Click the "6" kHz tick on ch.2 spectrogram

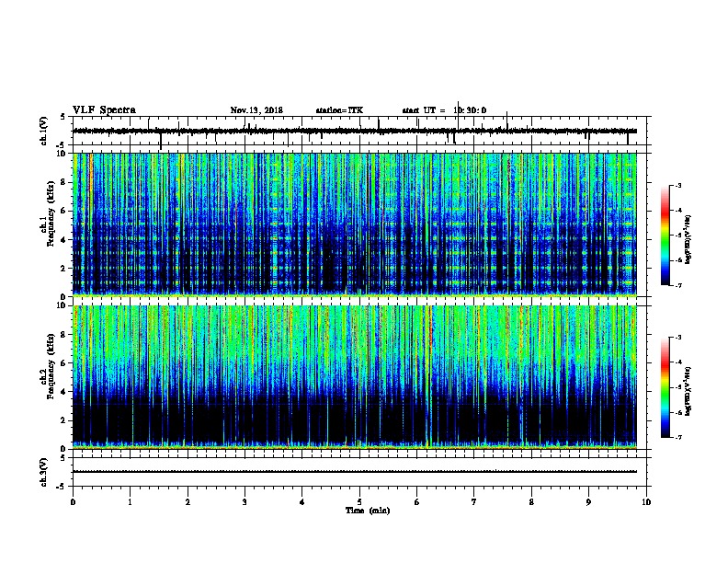(x=64, y=363)
